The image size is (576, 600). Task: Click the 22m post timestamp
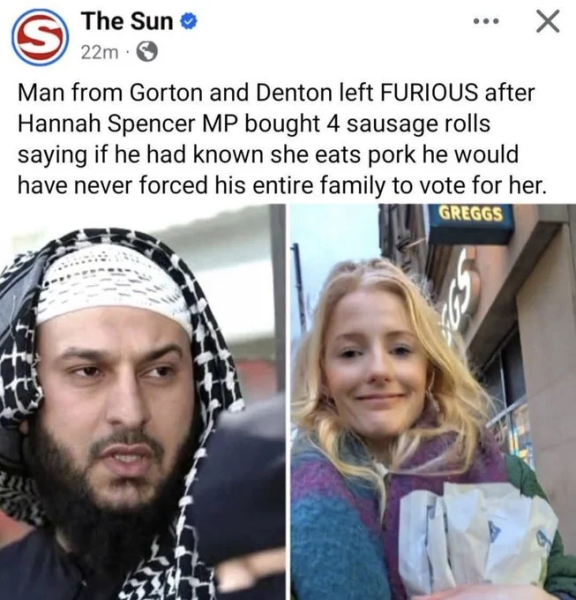click(x=100, y=54)
